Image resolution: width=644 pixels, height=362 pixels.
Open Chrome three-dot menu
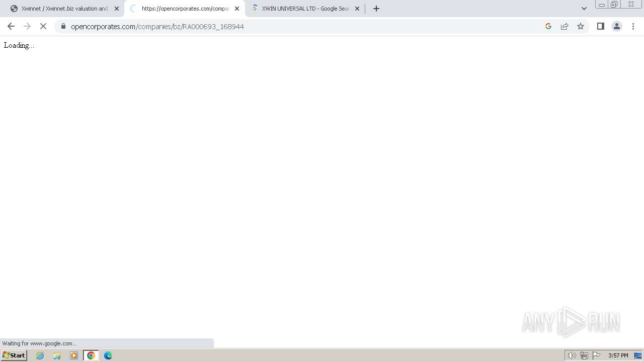(x=633, y=26)
